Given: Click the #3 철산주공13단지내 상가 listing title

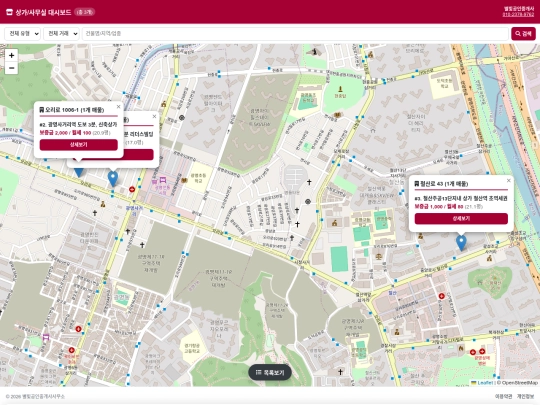Looking at the screenshot, I should pos(461,198).
